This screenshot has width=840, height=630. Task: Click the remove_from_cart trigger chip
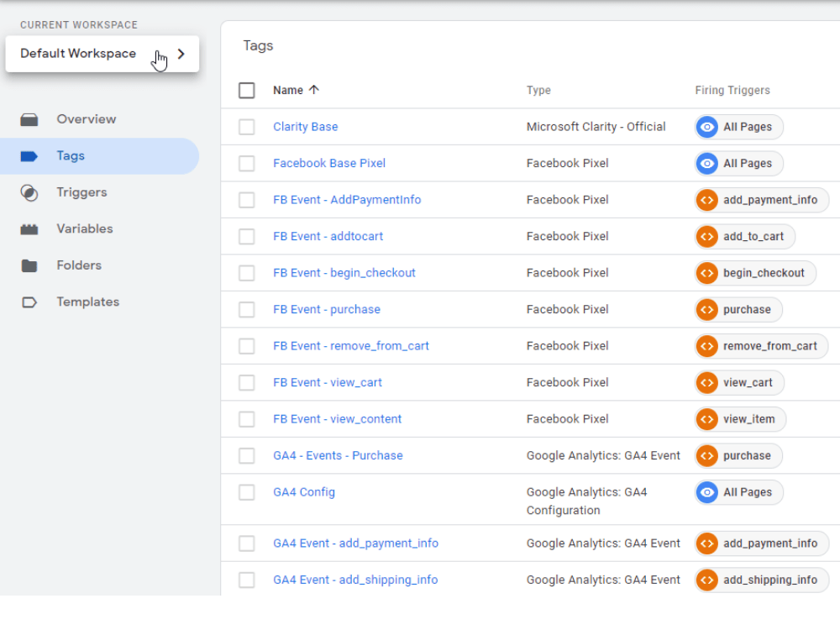(x=761, y=346)
